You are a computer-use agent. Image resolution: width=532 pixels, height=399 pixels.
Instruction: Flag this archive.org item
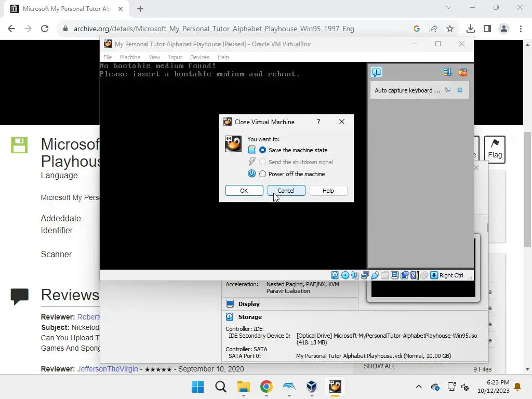[495, 150]
